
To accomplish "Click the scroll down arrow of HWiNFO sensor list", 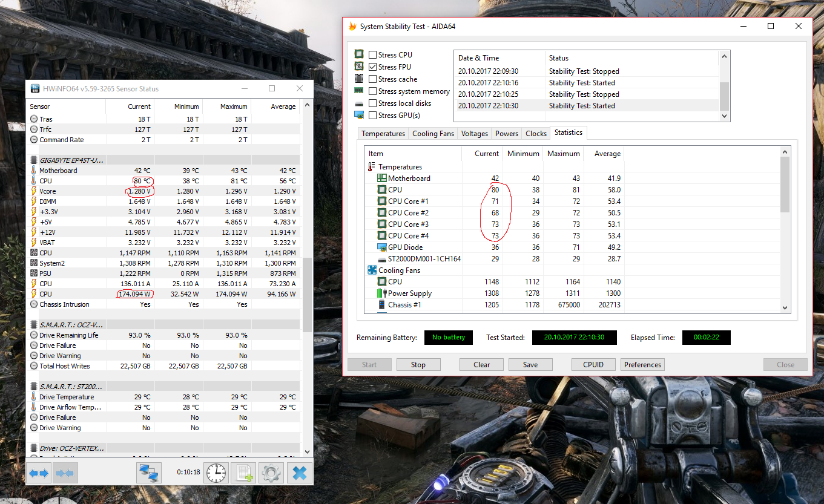I will pyautogui.click(x=307, y=451).
